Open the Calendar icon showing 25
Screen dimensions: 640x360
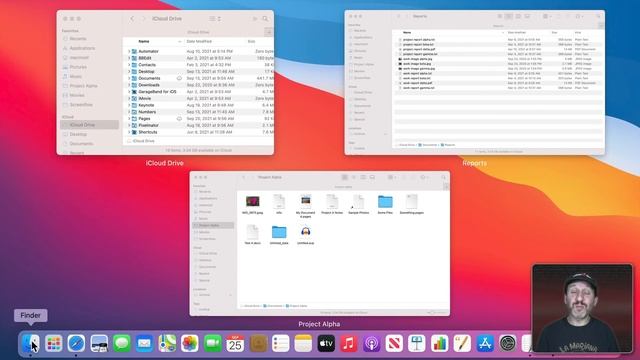click(x=235, y=343)
